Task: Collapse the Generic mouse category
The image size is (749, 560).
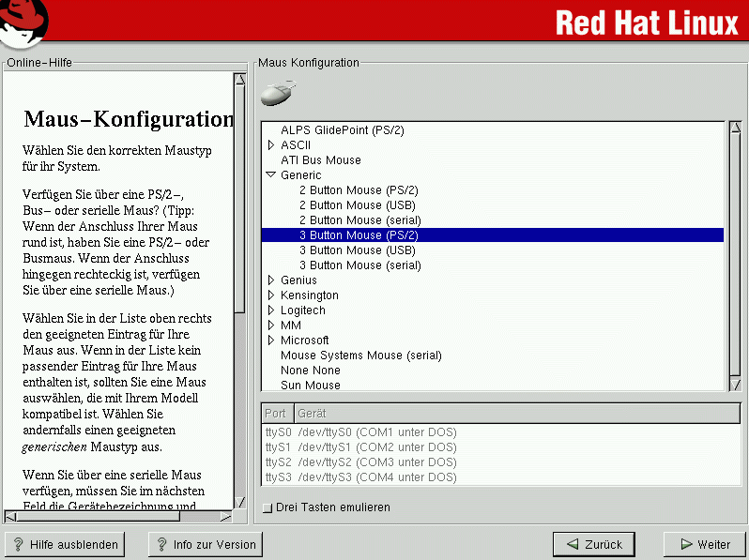Action: tap(271, 175)
